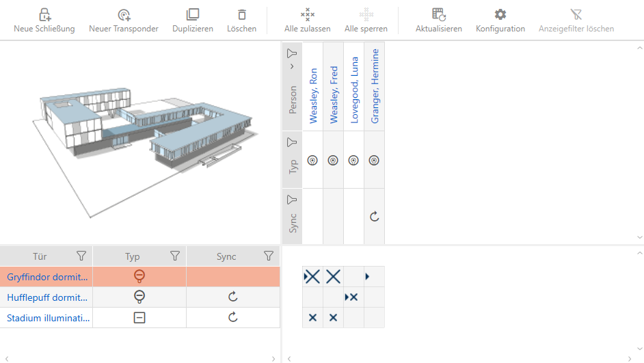The height and width of the screenshot is (363, 644).
Task: Select the Typ column header in door list
Action: click(x=133, y=256)
